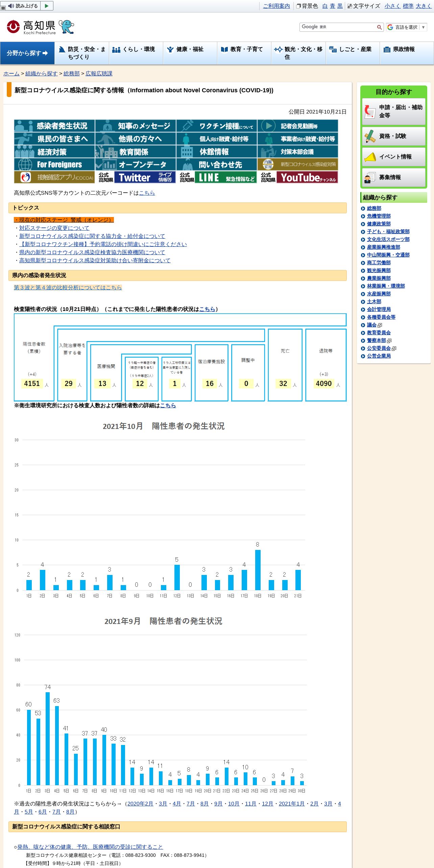Click 接触確認アプリ COCOA banner
Viewport: 434px width, 868px height.
[54, 177]
